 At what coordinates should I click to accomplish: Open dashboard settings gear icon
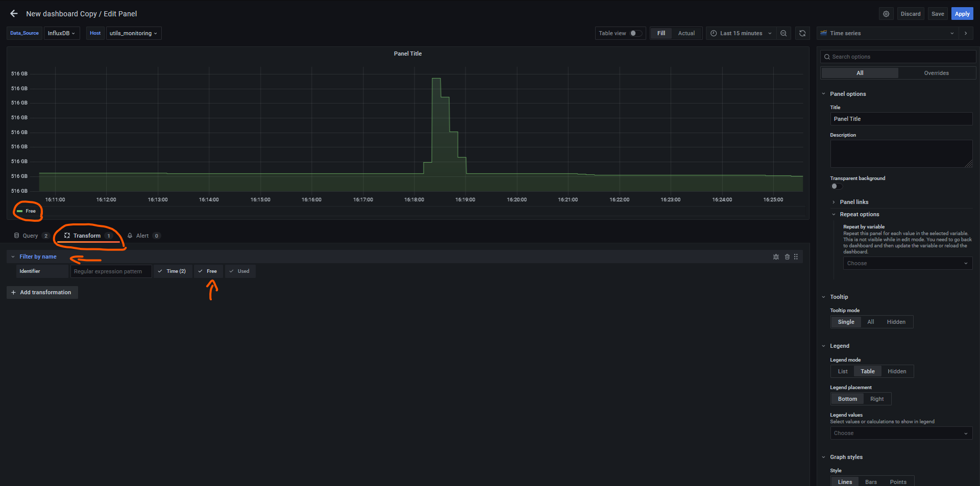(x=886, y=14)
